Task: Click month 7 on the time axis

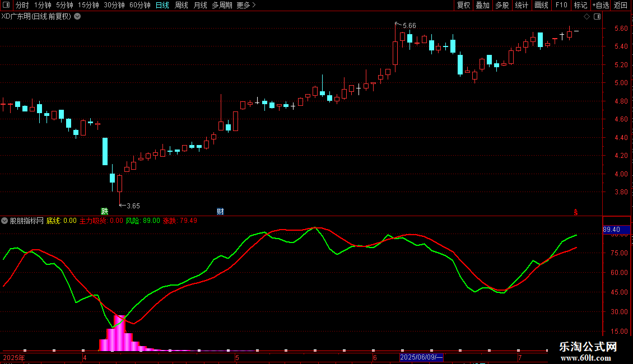Action: click(520, 357)
